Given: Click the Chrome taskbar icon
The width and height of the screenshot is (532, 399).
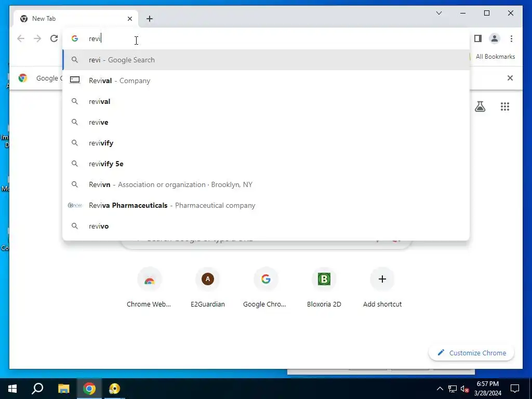Looking at the screenshot, I should click(89, 389).
